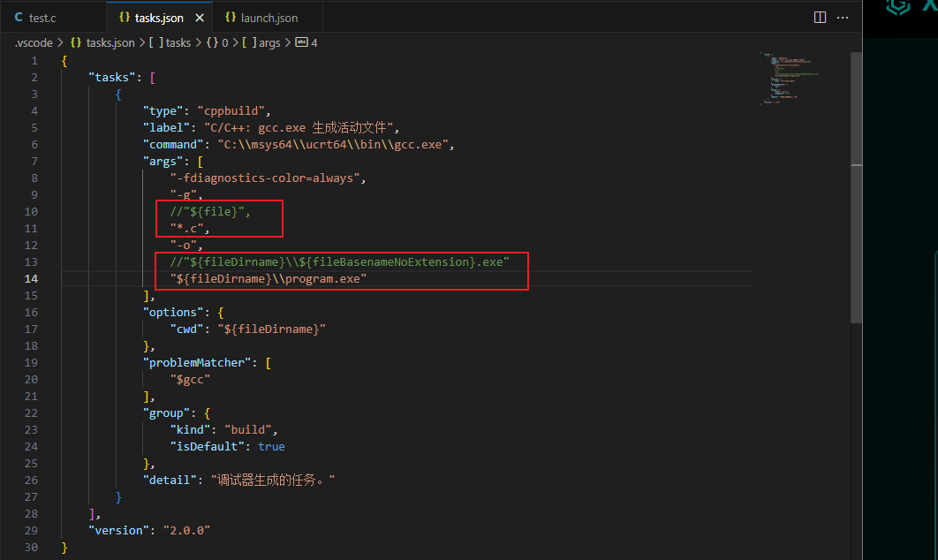This screenshot has width=938, height=560.
Task: Click the braces icon on launch.json tab
Action: [x=231, y=18]
